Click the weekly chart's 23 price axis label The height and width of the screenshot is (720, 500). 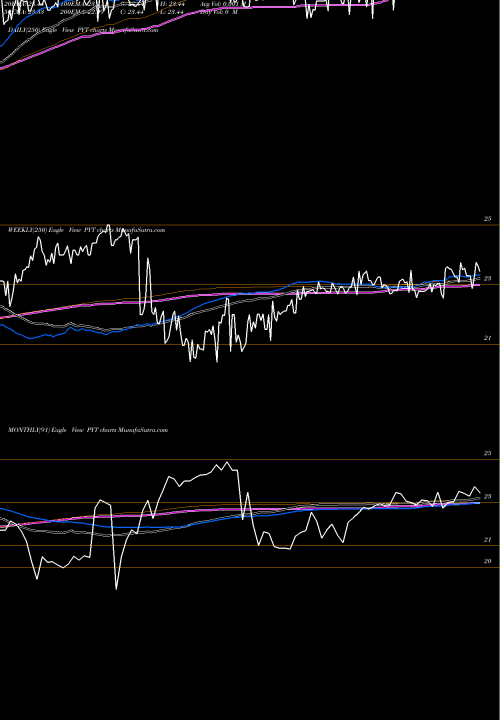click(488, 278)
